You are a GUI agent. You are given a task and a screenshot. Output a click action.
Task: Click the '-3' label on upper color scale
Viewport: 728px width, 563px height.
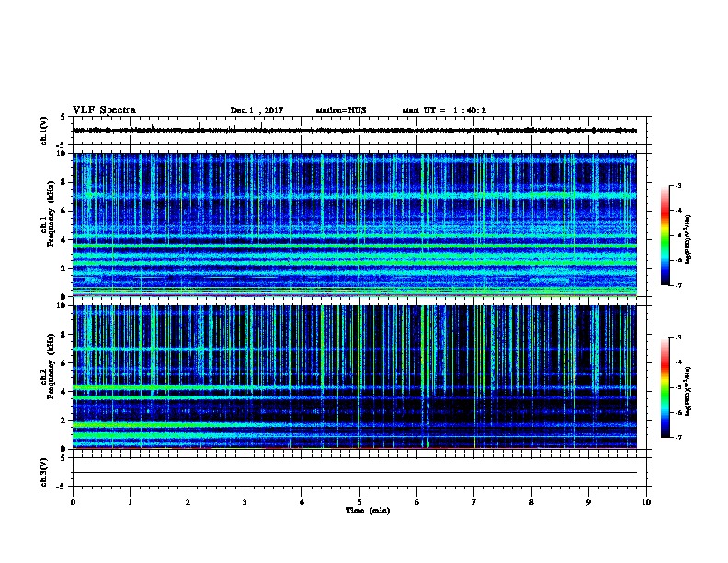677,186
